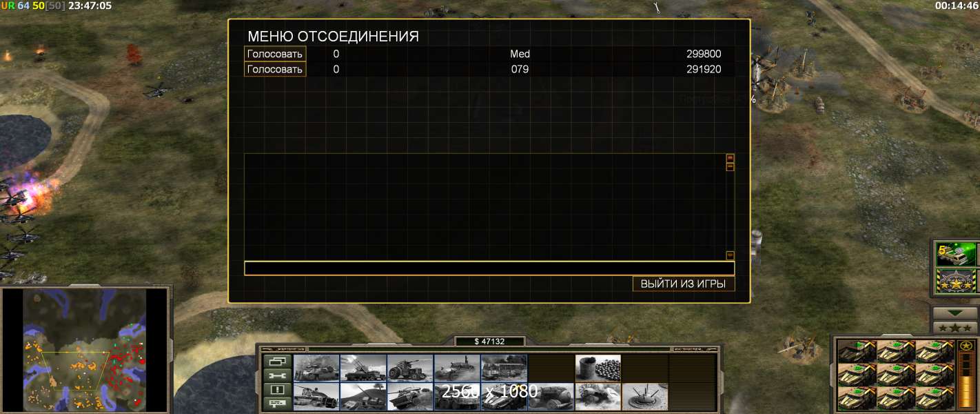Image resolution: width=980 pixels, height=414 pixels.
Task: Build the tank with machine gun in row two
Action: click(x=316, y=397)
